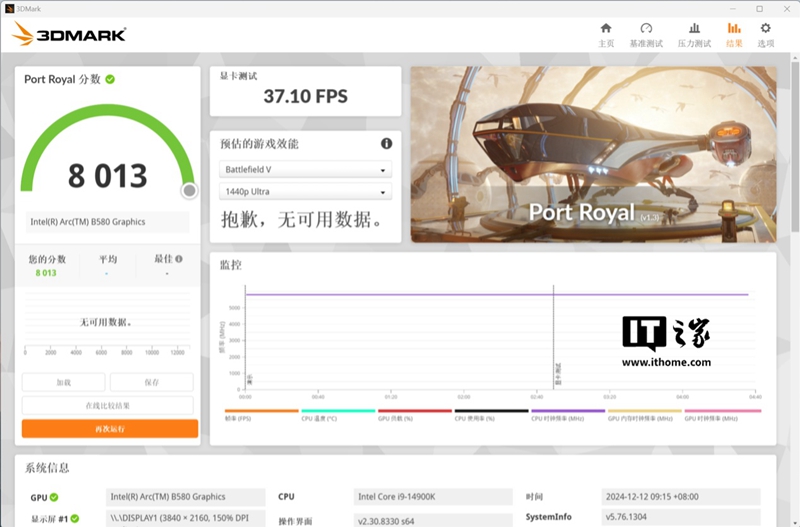Screen dimensions: 800x527
Task: Click the orange 再次运行 run again button
Action: [109, 428]
